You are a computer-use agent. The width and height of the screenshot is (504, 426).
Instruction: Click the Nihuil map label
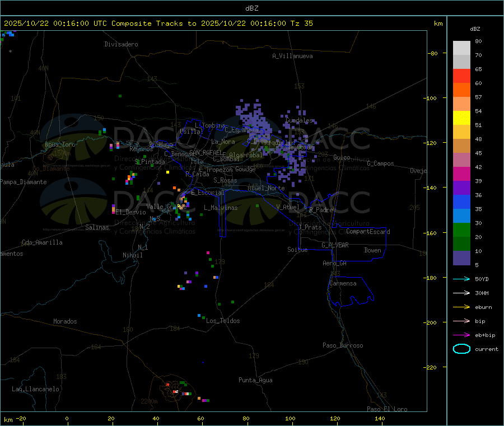[x=132, y=255]
